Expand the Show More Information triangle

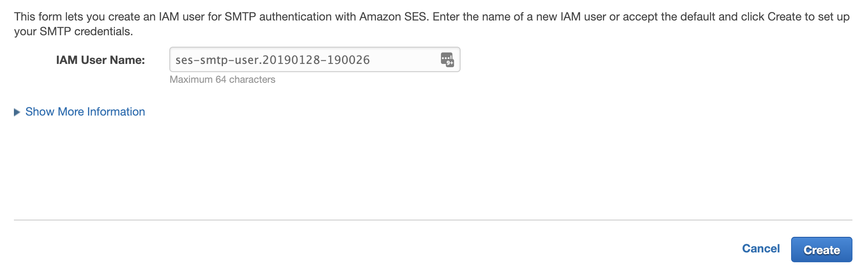(17, 112)
